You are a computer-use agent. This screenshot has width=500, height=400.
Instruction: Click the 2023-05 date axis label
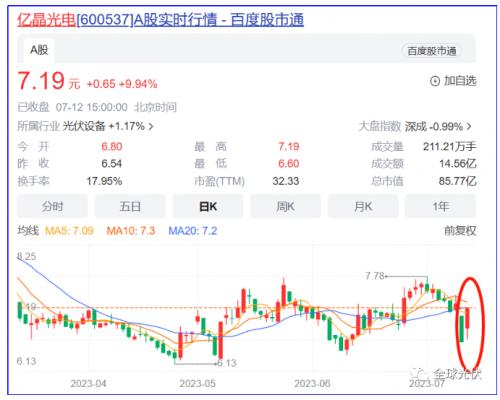click(x=198, y=384)
